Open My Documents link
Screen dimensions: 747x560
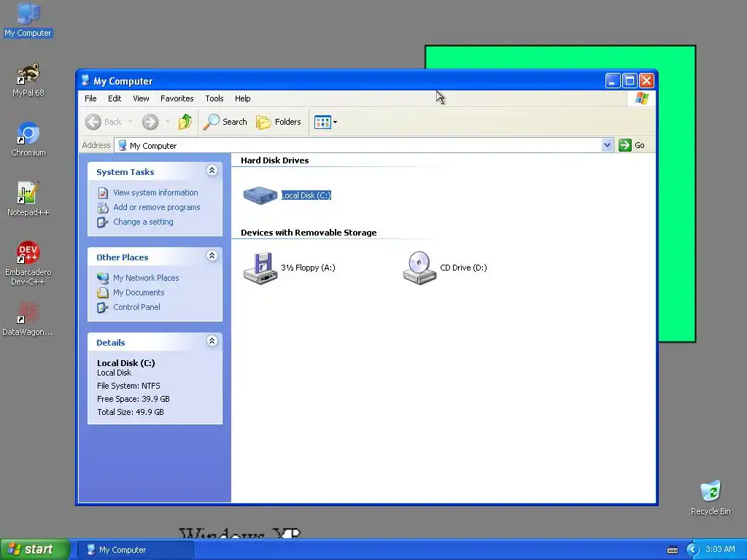point(139,292)
